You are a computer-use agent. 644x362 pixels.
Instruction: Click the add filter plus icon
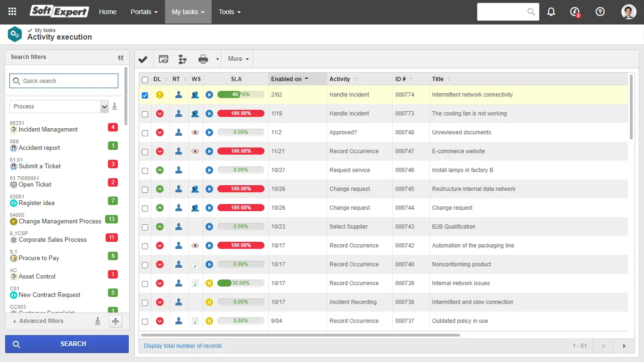[116, 321]
